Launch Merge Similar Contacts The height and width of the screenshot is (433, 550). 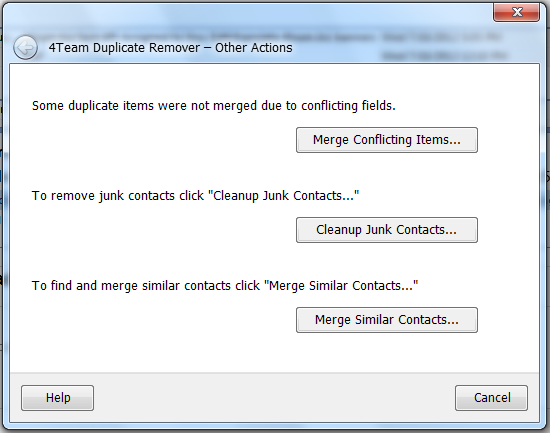(387, 320)
